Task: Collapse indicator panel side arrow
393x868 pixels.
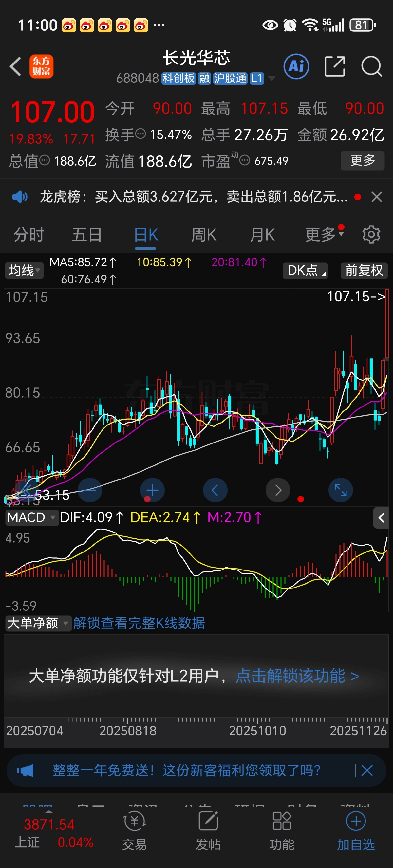Action: point(381,518)
